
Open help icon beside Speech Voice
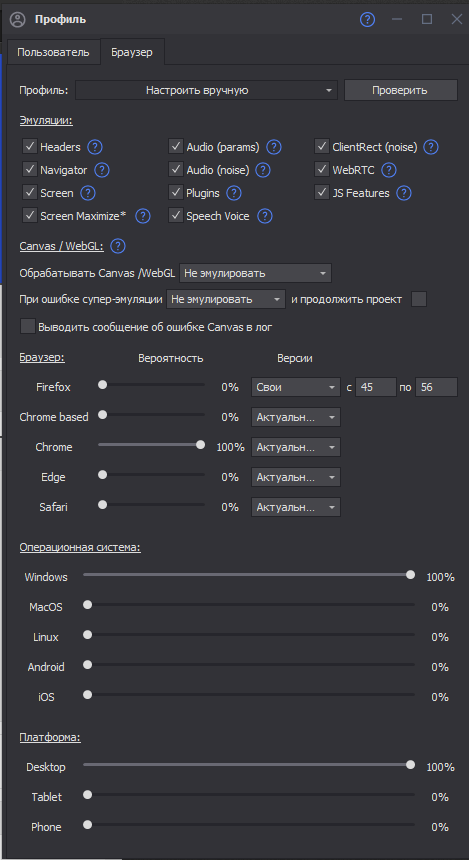click(x=265, y=216)
